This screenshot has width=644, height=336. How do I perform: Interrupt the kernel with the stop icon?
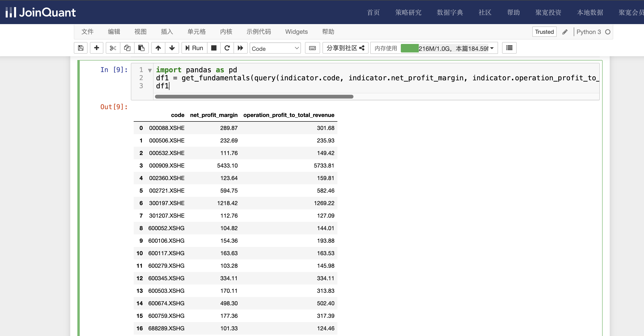tap(214, 48)
